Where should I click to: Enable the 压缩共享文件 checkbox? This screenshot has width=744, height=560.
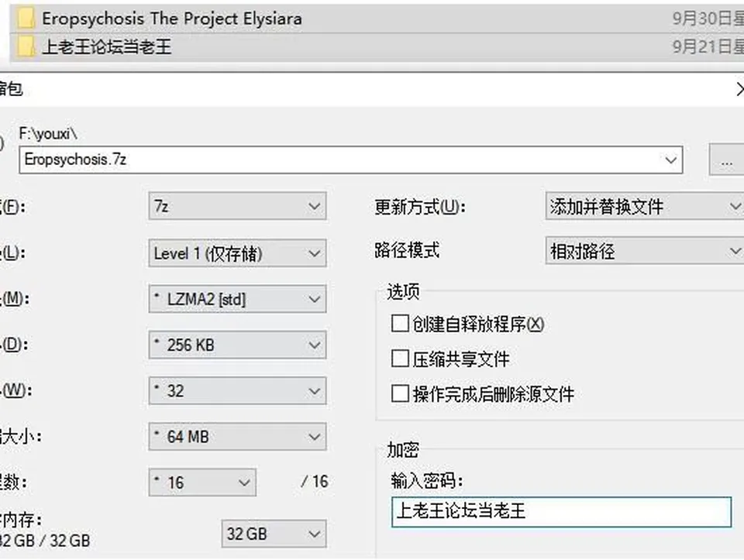400,359
